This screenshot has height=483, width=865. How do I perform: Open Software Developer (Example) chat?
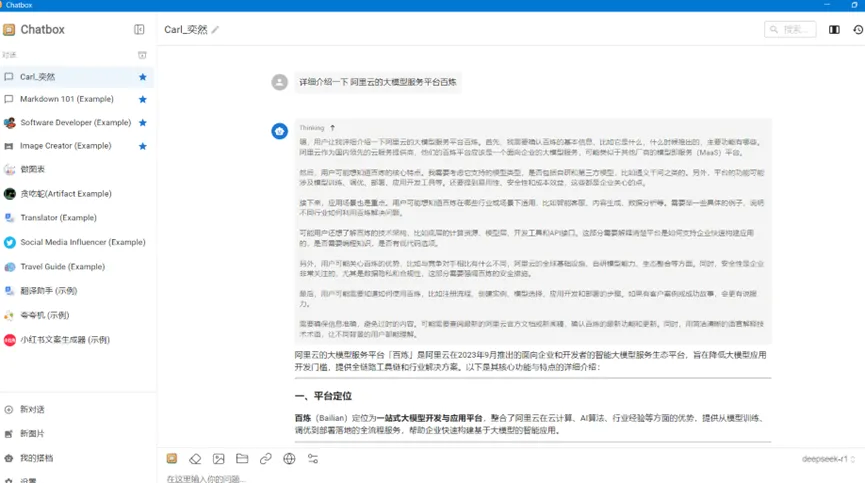point(77,122)
